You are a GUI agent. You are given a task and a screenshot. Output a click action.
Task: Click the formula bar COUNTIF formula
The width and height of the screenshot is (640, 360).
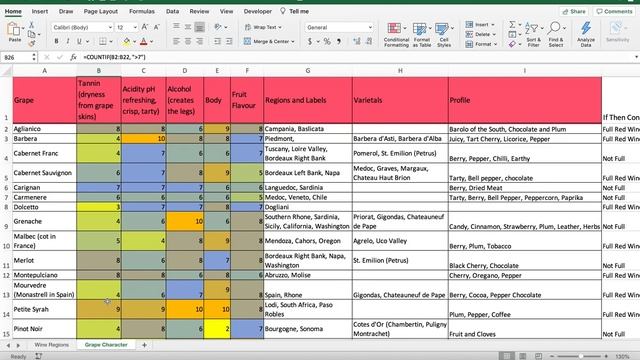(x=114, y=58)
